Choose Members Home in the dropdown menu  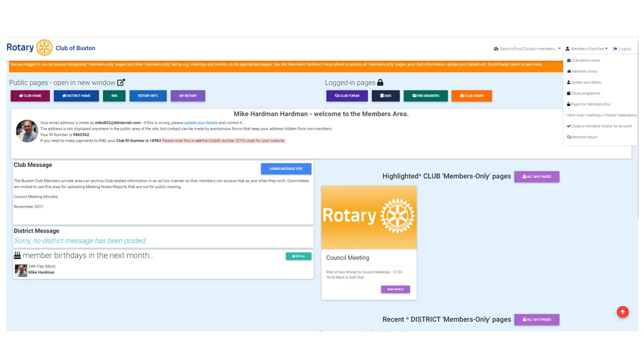[582, 71]
